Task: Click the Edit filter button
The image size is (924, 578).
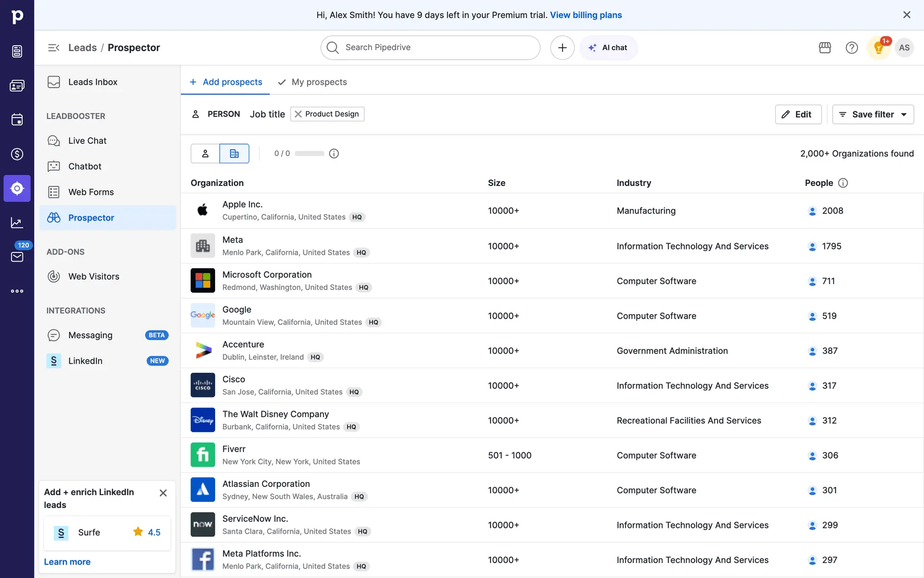Action: (x=798, y=115)
